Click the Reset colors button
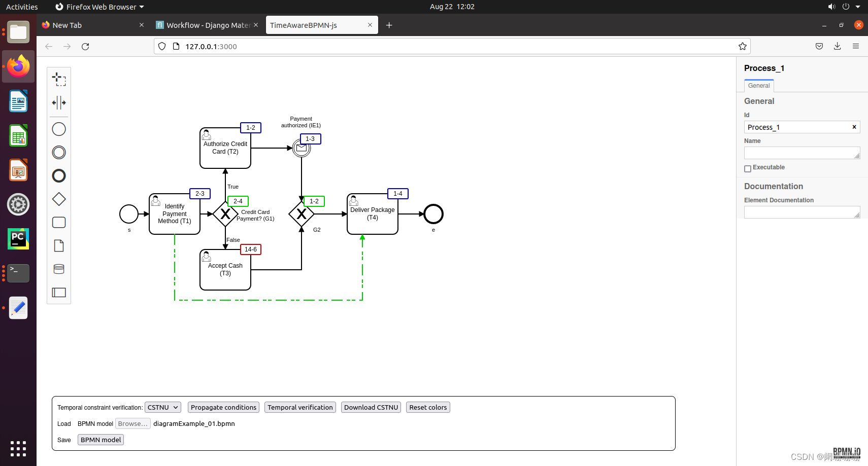The image size is (868, 466). point(428,407)
